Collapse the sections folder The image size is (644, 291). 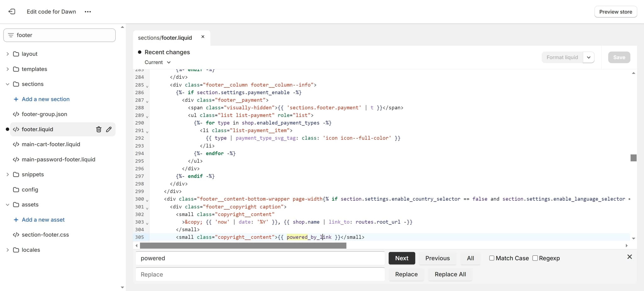(7, 84)
